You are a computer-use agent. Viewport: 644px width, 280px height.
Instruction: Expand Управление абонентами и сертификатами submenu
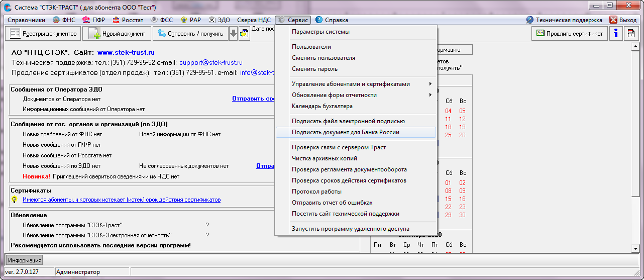(356, 84)
